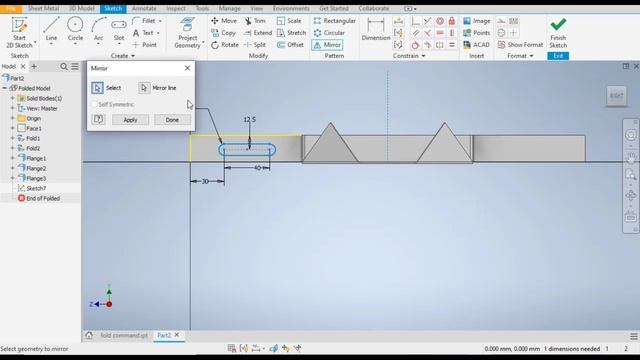Toggle Show Format
640x360 pixels.
pyautogui.click(x=520, y=45)
